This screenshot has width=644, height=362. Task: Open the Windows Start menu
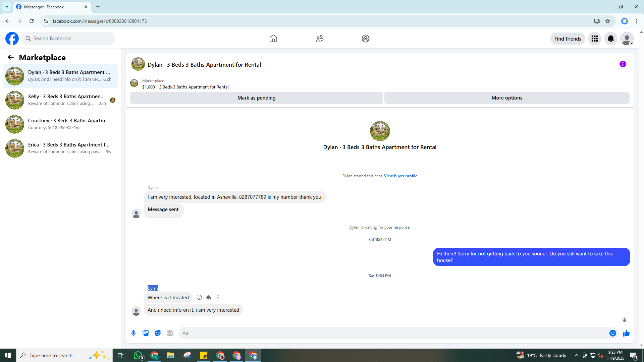coord(8,355)
